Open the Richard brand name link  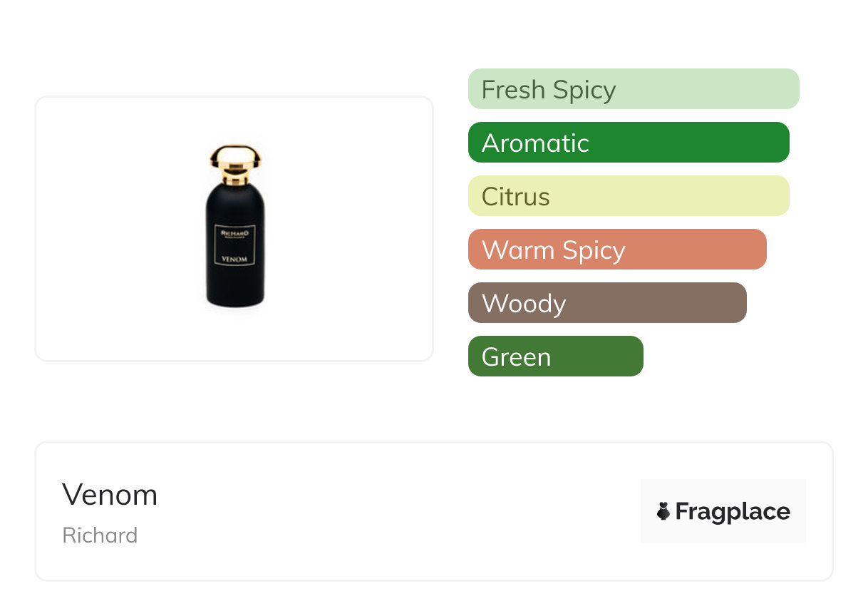100,535
